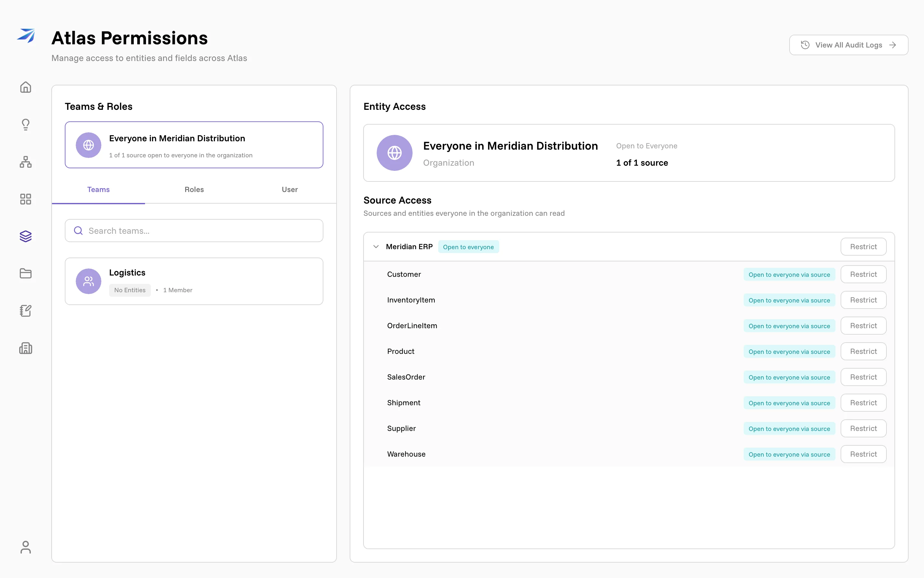Switch to the Teams tab
924x578 pixels.
[x=98, y=189]
